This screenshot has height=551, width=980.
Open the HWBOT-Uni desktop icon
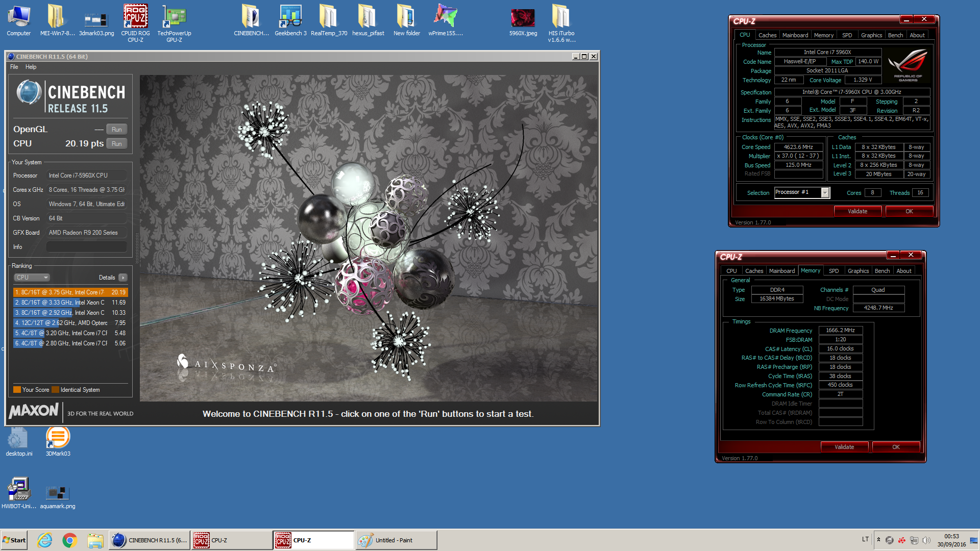[19, 493]
